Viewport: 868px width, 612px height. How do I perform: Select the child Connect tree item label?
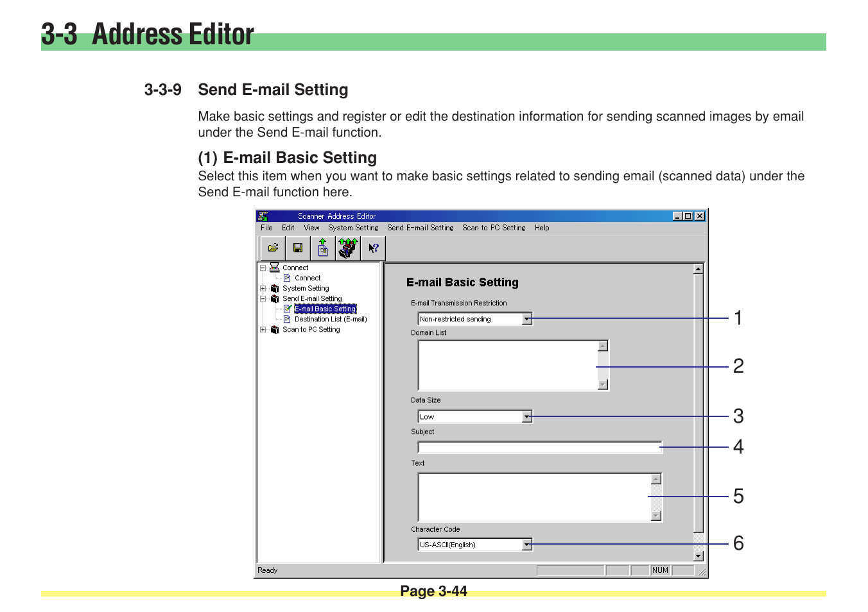[308, 278]
